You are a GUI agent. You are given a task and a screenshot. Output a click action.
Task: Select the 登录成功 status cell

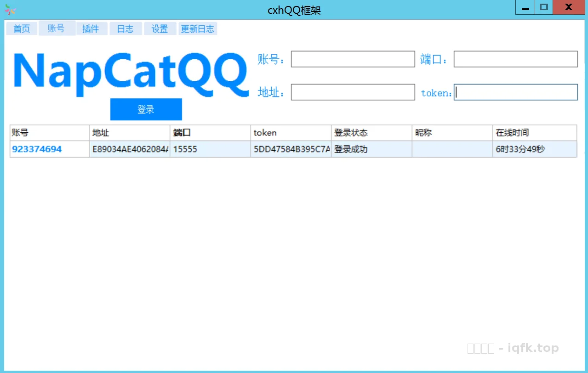click(371, 149)
